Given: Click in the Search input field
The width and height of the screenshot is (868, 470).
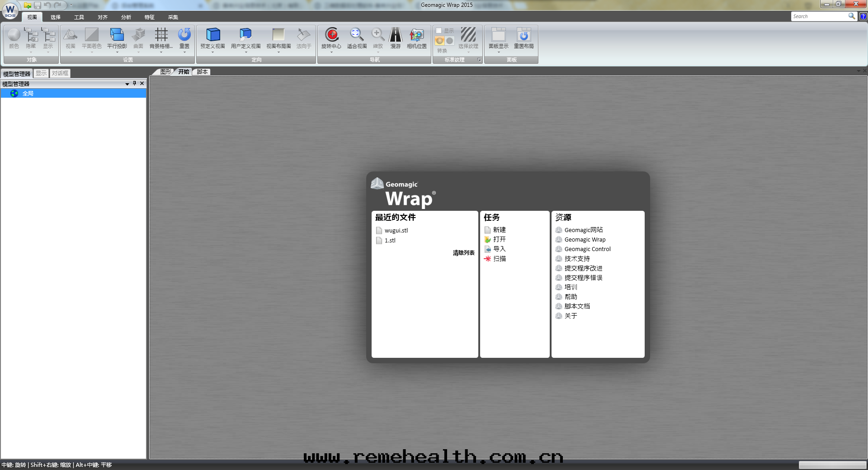Looking at the screenshot, I should [819, 16].
